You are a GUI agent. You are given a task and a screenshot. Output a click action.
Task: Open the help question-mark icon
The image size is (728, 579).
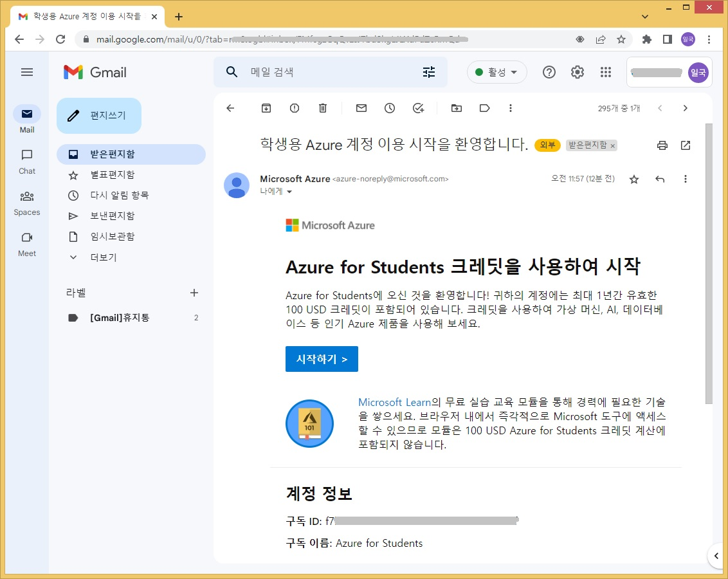point(549,72)
